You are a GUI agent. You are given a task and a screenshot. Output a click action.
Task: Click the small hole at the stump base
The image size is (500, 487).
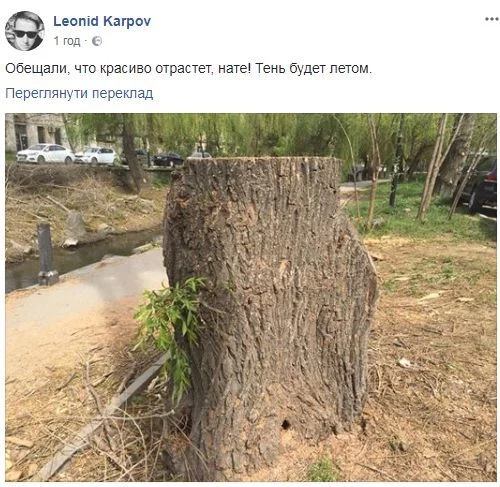point(286,424)
